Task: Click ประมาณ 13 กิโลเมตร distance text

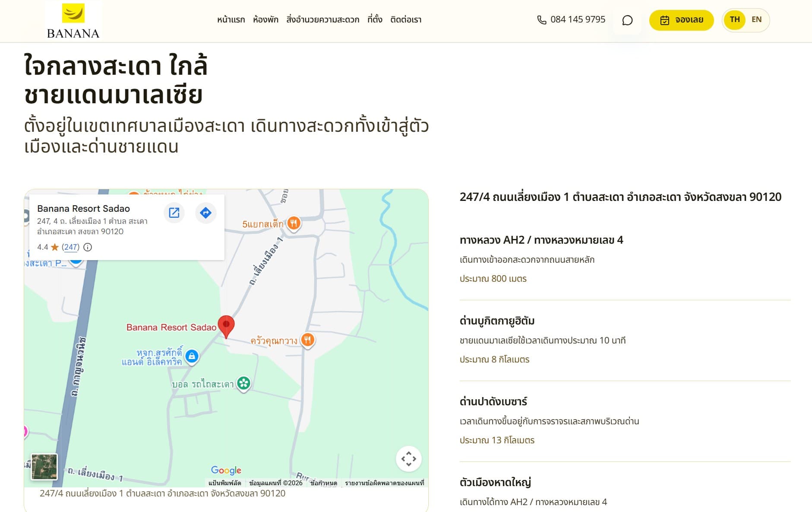Action: 497,440
